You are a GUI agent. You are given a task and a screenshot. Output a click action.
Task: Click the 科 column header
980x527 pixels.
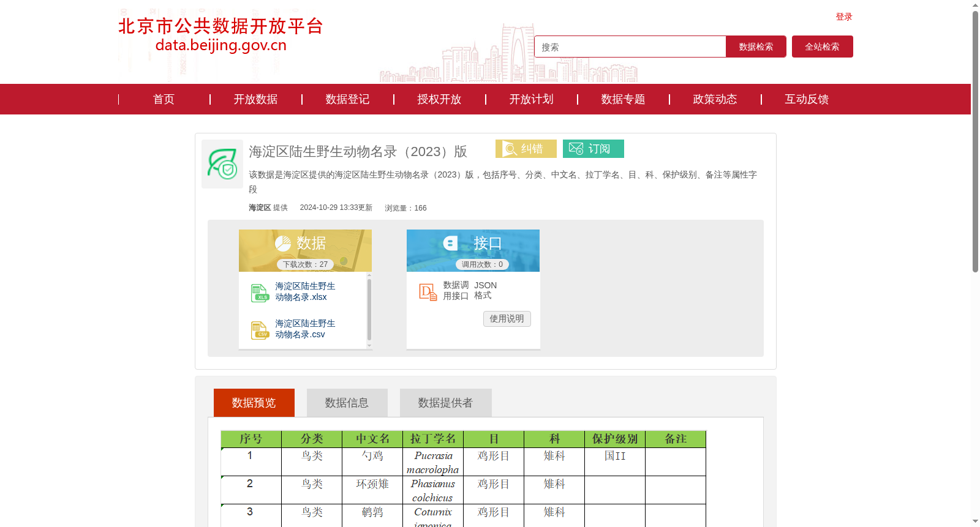pos(554,439)
